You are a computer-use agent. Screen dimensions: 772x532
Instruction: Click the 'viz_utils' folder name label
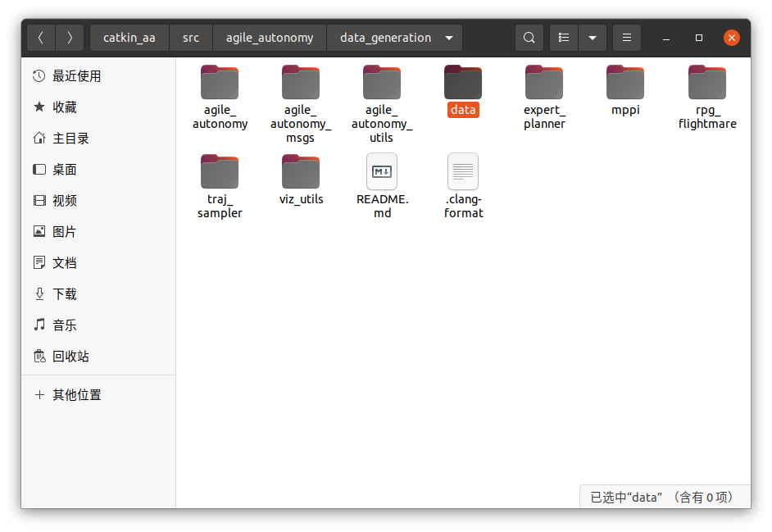[302, 199]
